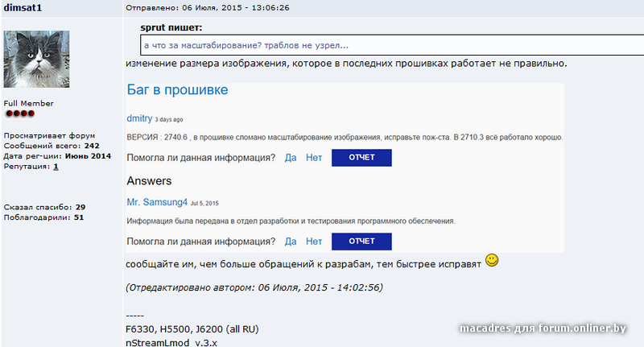
Task: Click post date 'Отправлено: 06 Июля, 2015'
Action: pyautogui.click(x=184, y=8)
